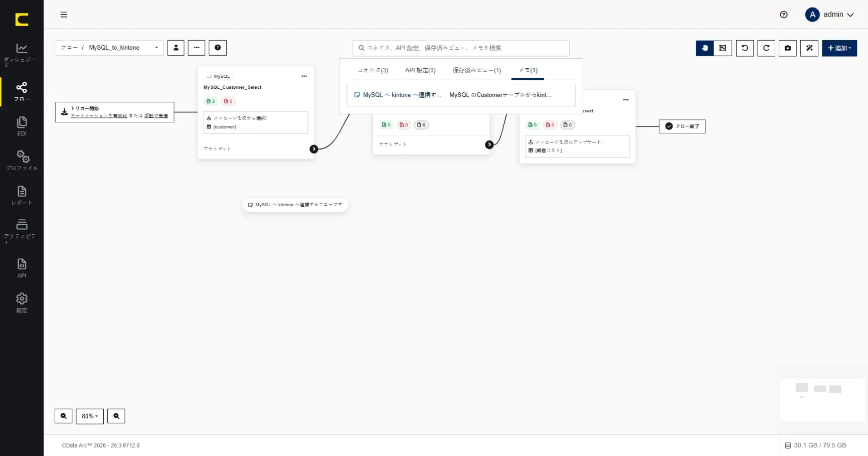The image size is (868, 456).
Task: Click the minimap flow overview
Action: tap(822, 400)
